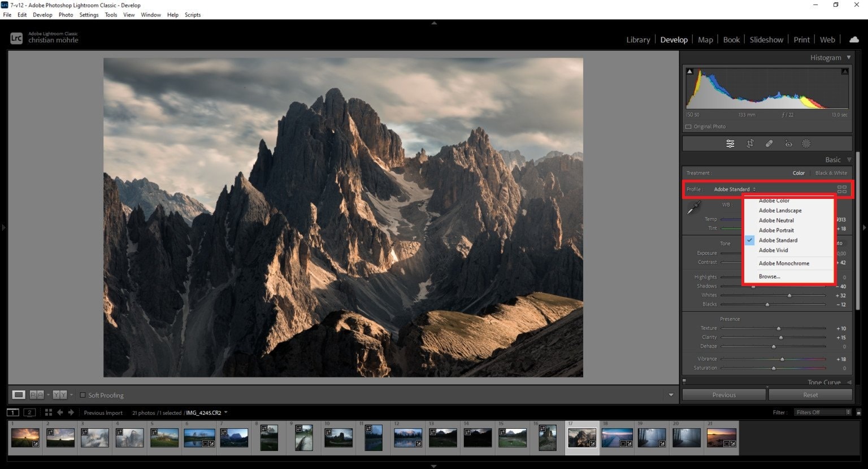Collapse the Histogram panel

[849, 58]
